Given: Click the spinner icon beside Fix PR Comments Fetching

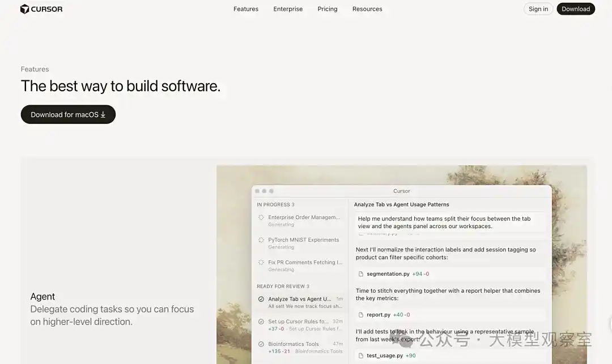Looking at the screenshot, I should click(x=261, y=263).
